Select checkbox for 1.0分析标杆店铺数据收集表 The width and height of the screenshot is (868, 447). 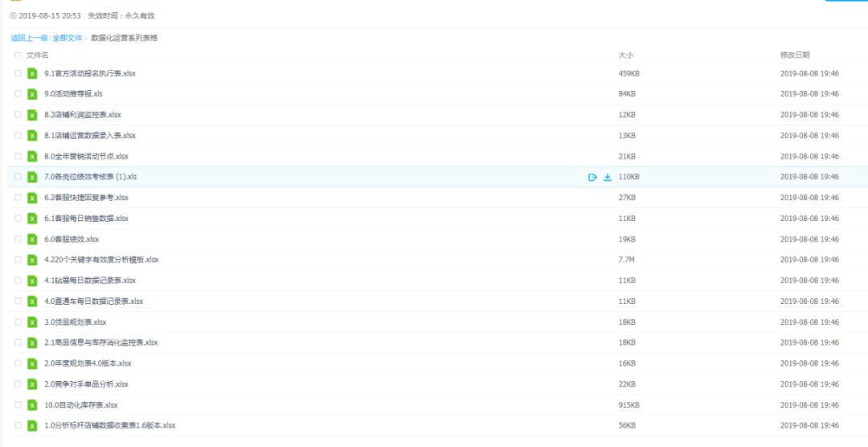(x=18, y=425)
